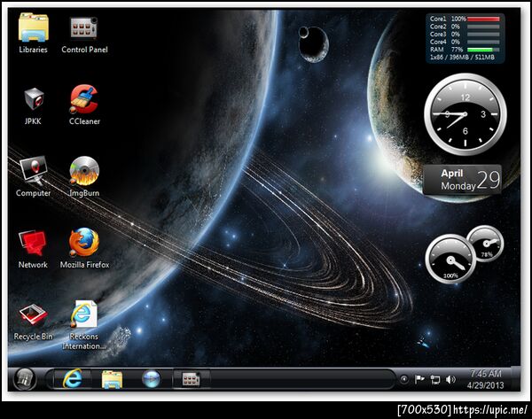Click the analog clock gadget
Screen dimensions: 532x419
tap(465, 114)
